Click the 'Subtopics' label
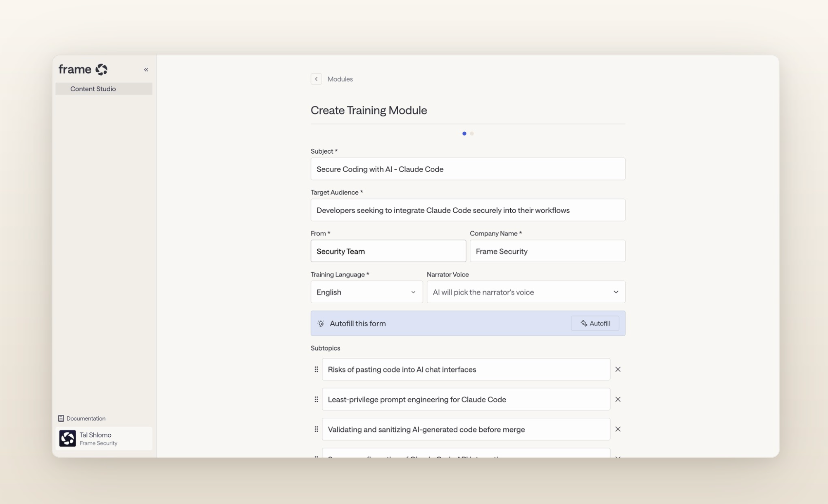828x504 pixels. click(x=325, y=348)
